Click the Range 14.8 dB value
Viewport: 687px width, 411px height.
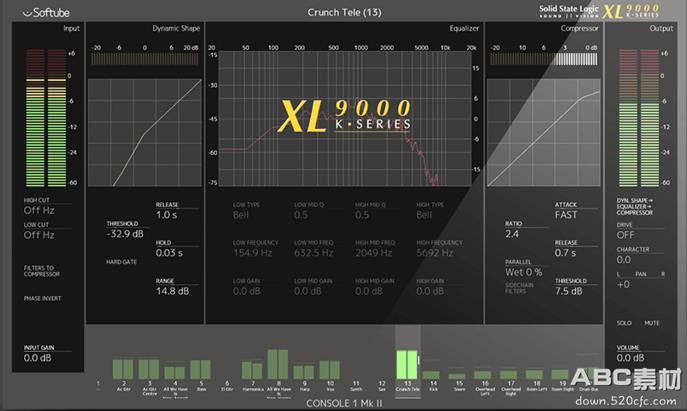(173, 291)
